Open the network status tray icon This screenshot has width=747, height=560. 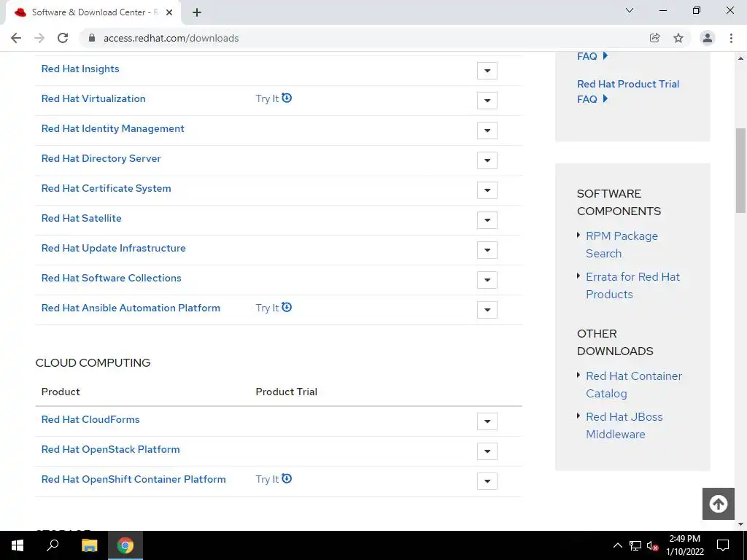click(635, 545)
